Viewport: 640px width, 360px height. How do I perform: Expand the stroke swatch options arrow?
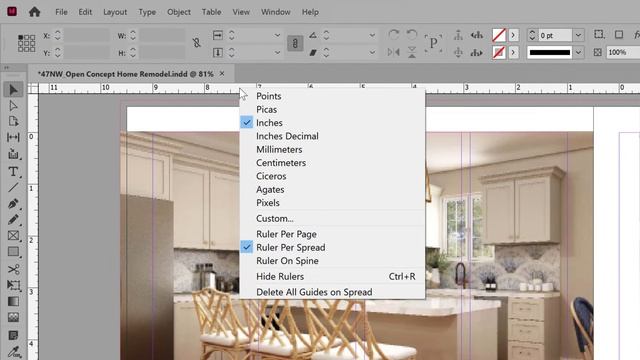(513, 52)
